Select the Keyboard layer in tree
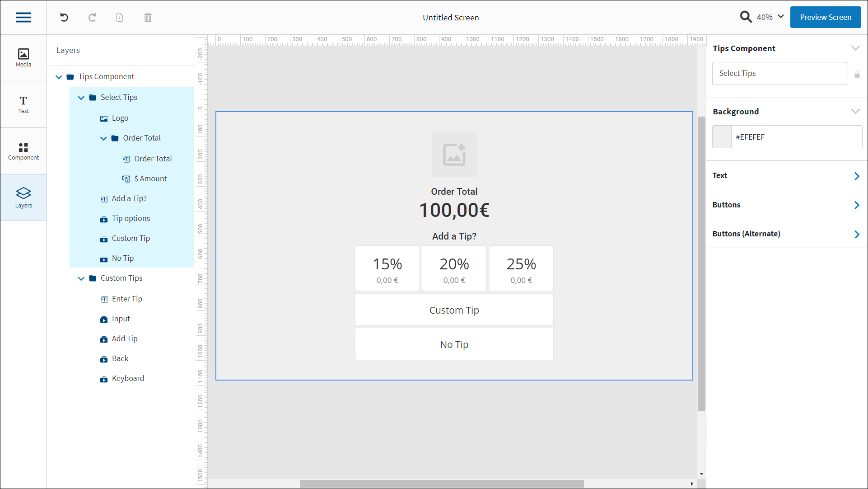868x489 pixels. tap(128, 379)
